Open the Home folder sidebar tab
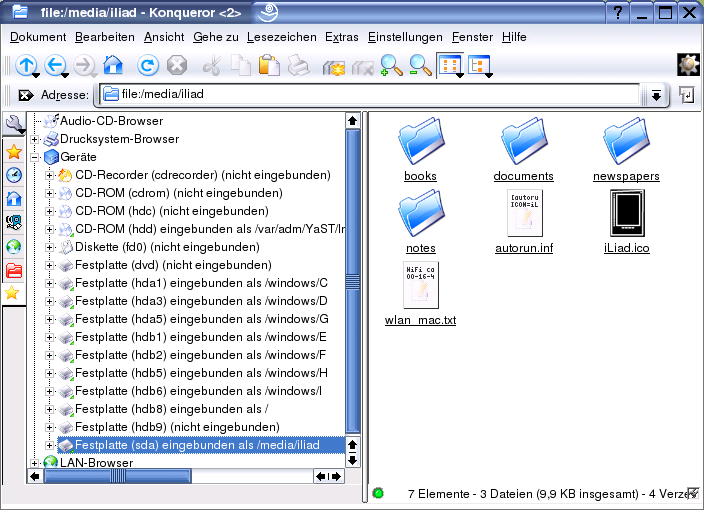 click(14, 198)
